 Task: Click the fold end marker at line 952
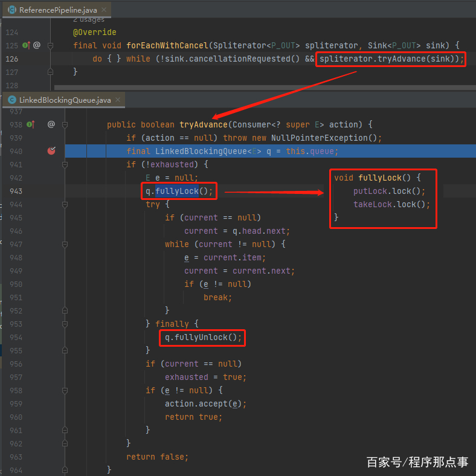click(65, 310)
